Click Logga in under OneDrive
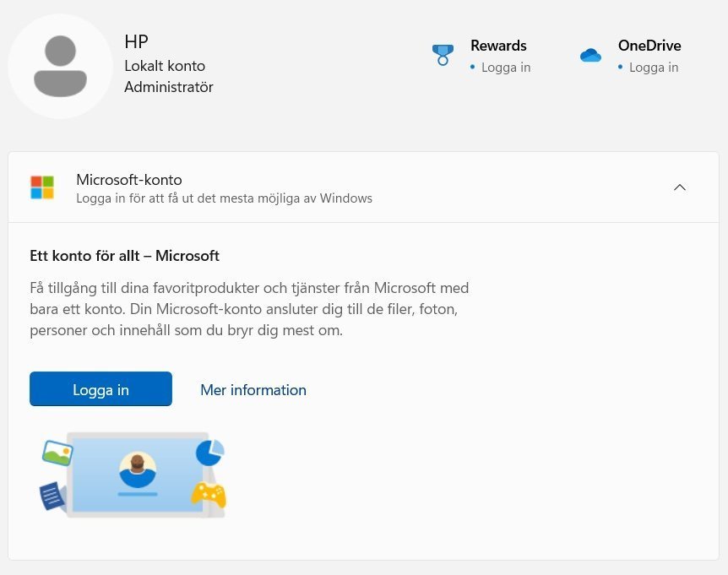This screenshot has width=728, height=575. pos(654,68)
